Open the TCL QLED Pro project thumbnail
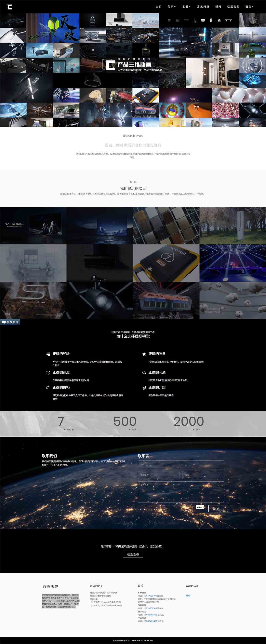The image size is (266, 644). point(33,226)
